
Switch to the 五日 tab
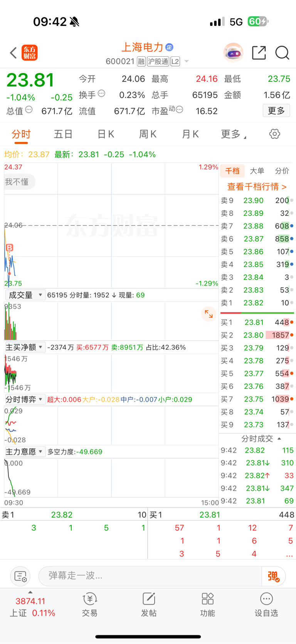pyautogui.click(x=63, y=134)
